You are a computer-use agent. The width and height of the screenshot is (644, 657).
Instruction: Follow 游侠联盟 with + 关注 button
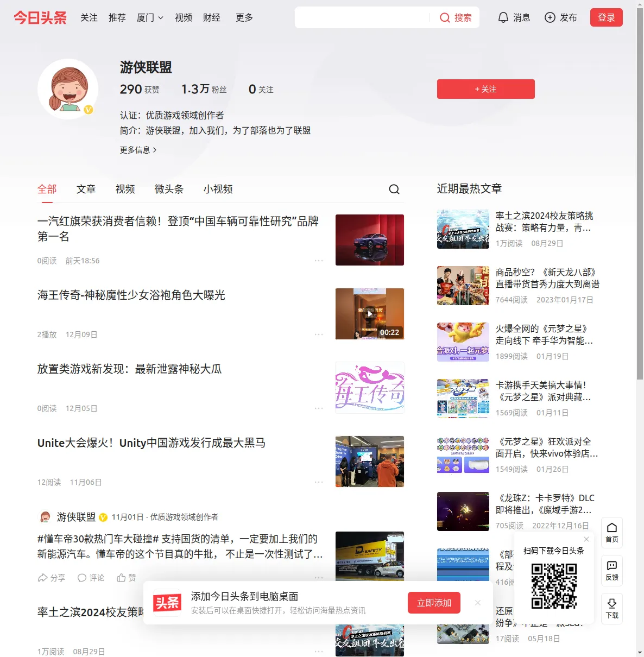(x=486, y=89)
